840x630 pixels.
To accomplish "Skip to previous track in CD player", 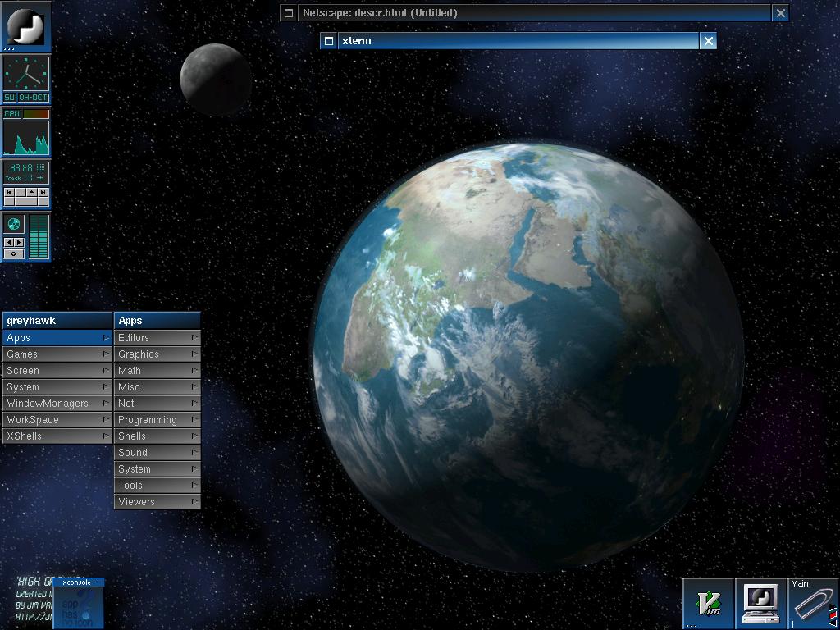I will (9, 192).
